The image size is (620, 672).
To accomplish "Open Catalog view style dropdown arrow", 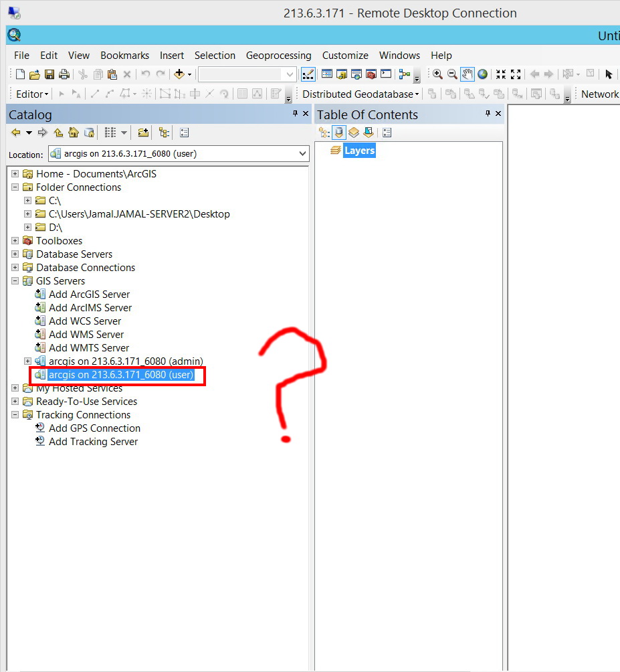I will pos(124,133).
